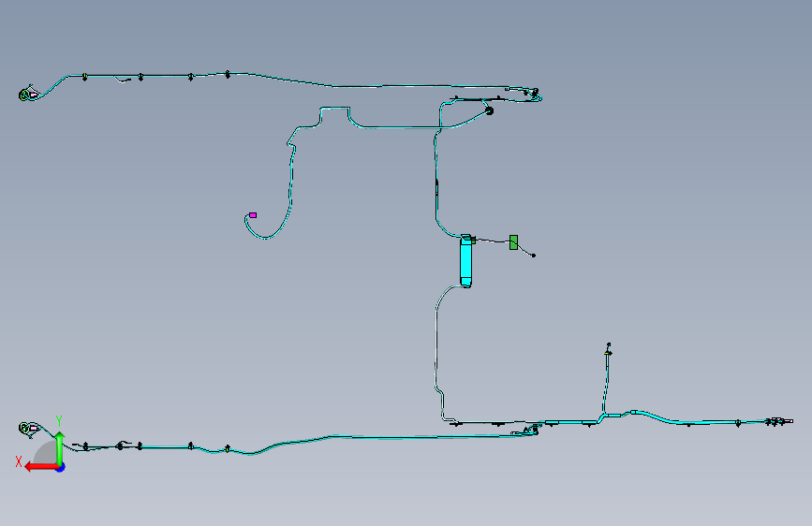Pick the small magenta box near the hooked pipe
812x526 pixels.
point(253,215)
